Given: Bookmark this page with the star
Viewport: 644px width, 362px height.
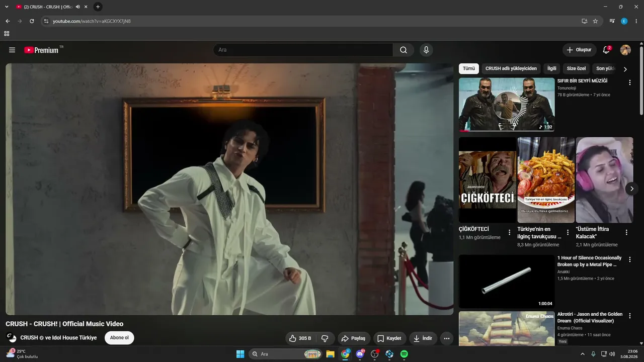Looking at the screenshot, I should pos(595,21).
